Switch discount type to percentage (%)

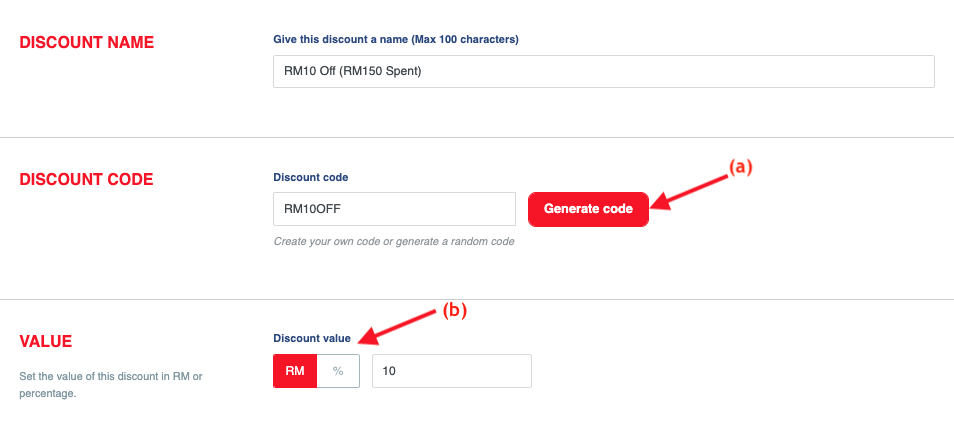point(338,371)
